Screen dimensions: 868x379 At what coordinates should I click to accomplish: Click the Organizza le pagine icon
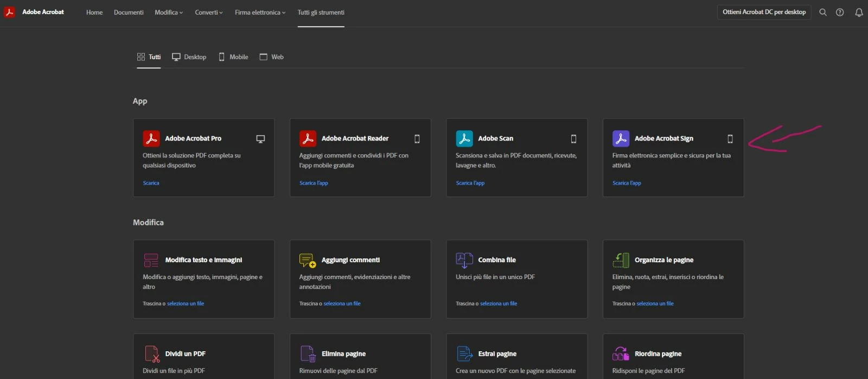click(x=621, y=261)
